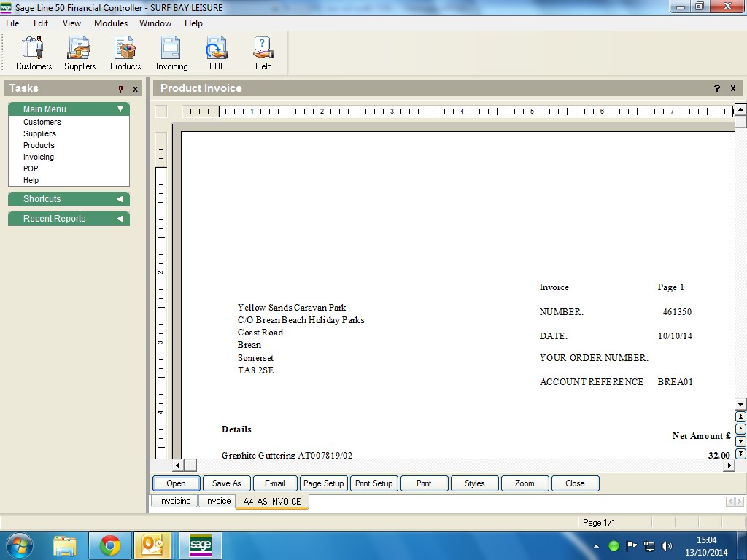The height and width of the screenshot is (560, 747).
Task: Open the Edit menu
Action: click(41, 23)
